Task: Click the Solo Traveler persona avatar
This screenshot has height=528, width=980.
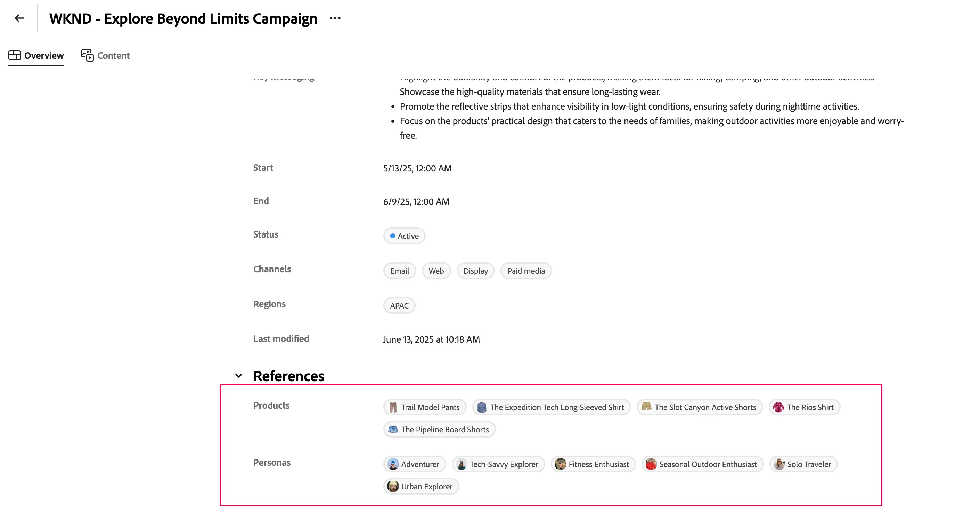Action: pos(779,464)
